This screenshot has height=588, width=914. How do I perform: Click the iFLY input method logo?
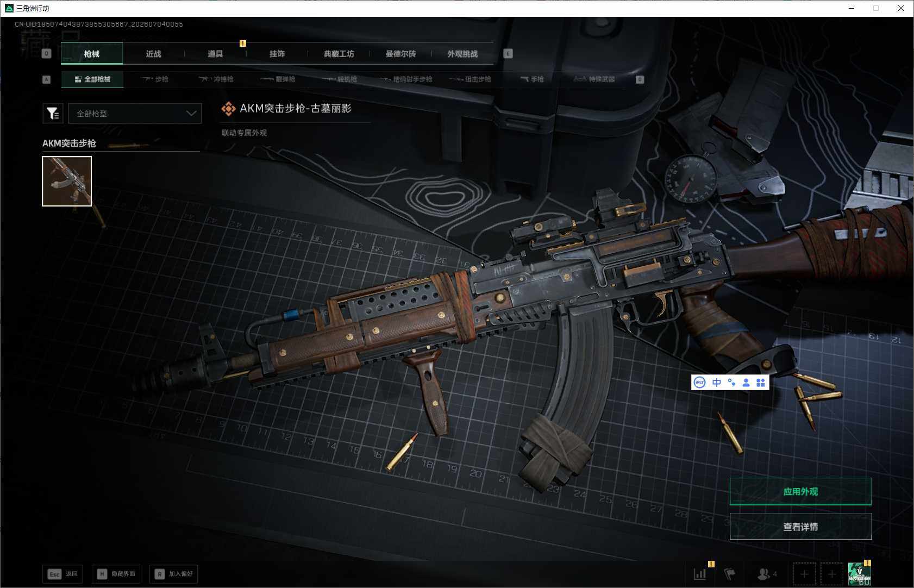tap(700, 383)
